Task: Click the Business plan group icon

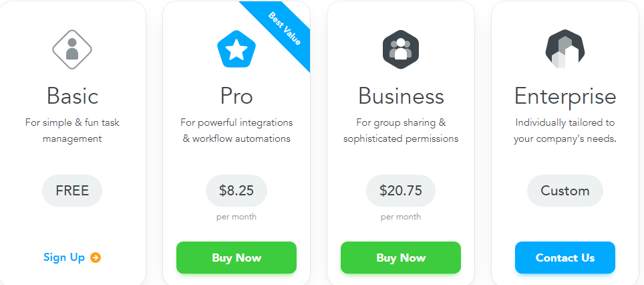Action: tap(400, 50)
